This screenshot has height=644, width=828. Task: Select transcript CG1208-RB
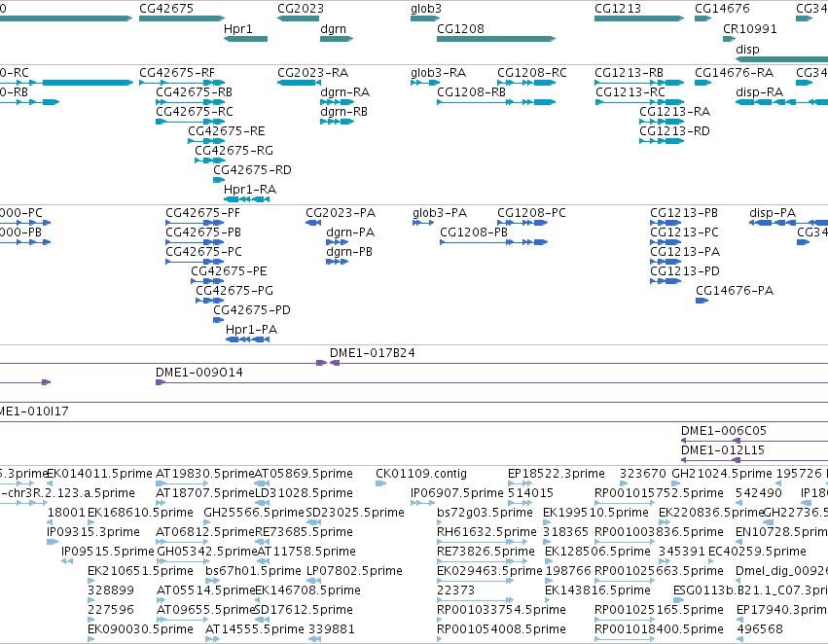pos(496,102)
